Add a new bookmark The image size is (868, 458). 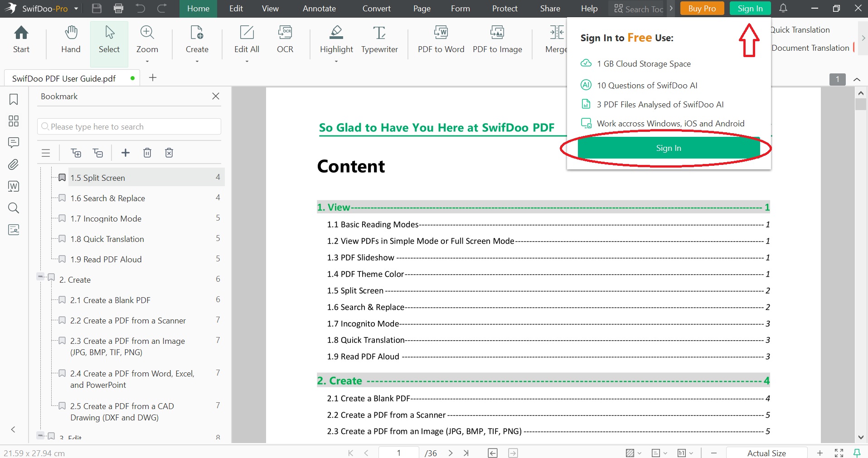(126, 153)
